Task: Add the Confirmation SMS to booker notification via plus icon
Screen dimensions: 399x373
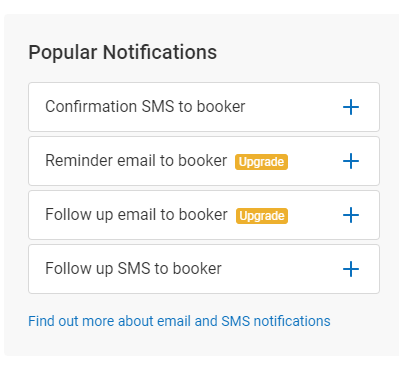Action: tap(351, 107)
